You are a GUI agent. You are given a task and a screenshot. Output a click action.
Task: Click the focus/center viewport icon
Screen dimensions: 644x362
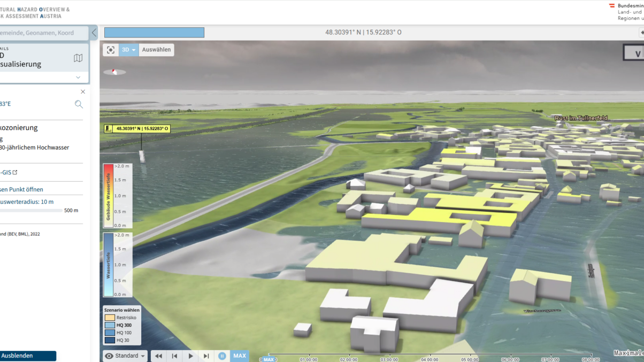point(111,50)
